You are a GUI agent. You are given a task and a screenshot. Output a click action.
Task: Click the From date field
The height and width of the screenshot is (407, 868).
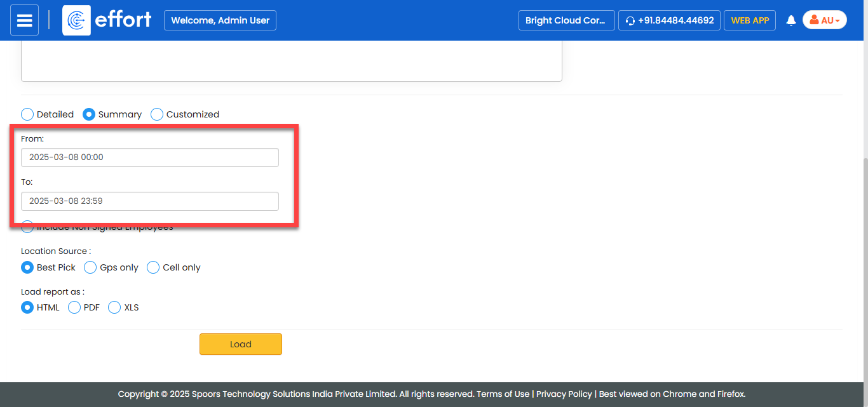pos(150,157)
